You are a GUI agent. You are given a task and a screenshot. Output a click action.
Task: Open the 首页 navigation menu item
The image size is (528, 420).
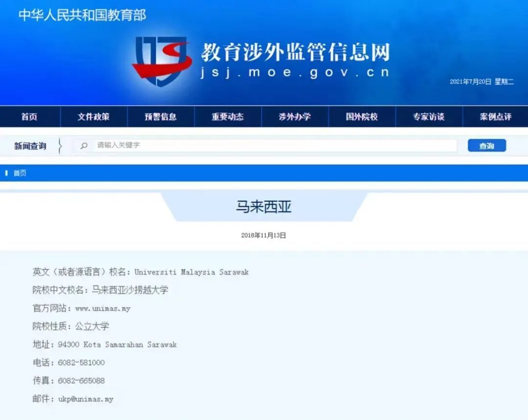29,117
